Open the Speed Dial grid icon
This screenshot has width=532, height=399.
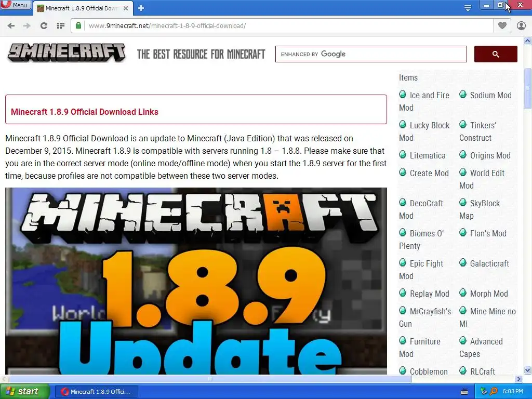tap(61, 25)
